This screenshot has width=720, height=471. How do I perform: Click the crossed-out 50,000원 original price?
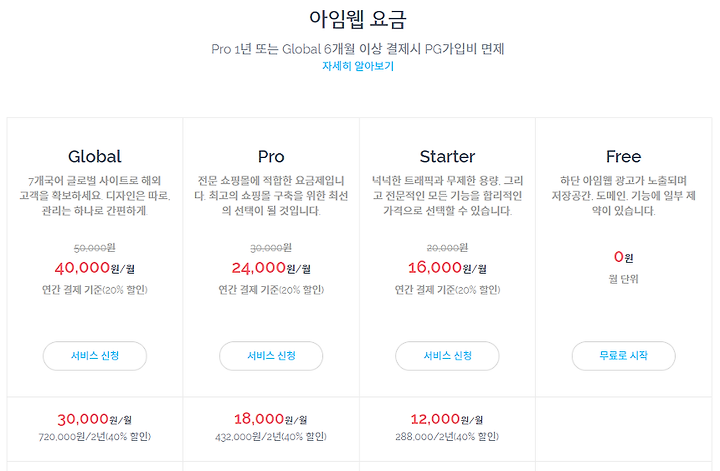(95, 248)
